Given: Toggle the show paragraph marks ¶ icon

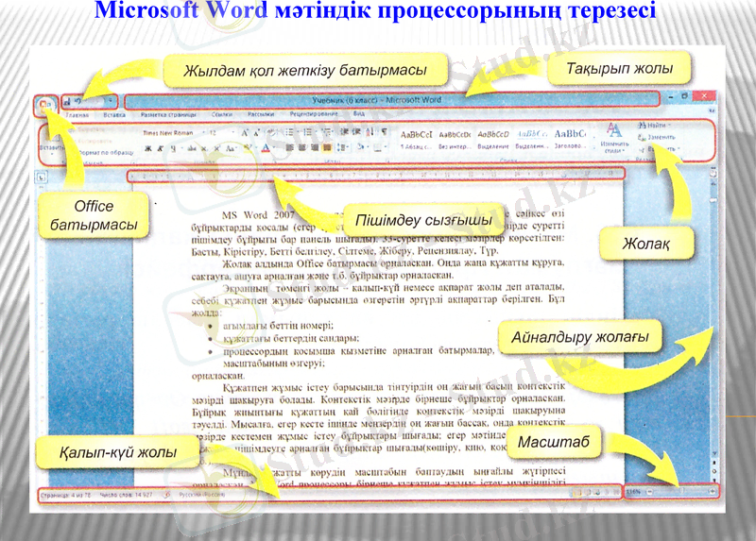Looking at the screenshot, I should tap(385, 132).
